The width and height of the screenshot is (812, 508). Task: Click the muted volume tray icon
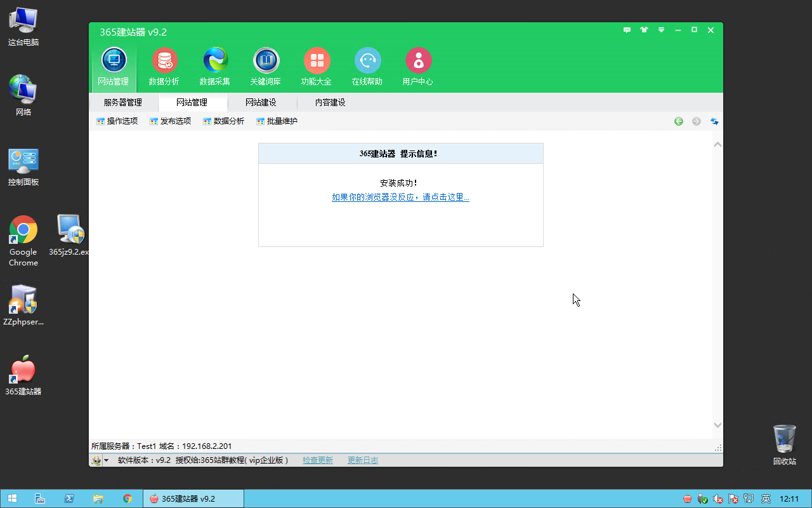coord(718,498)
